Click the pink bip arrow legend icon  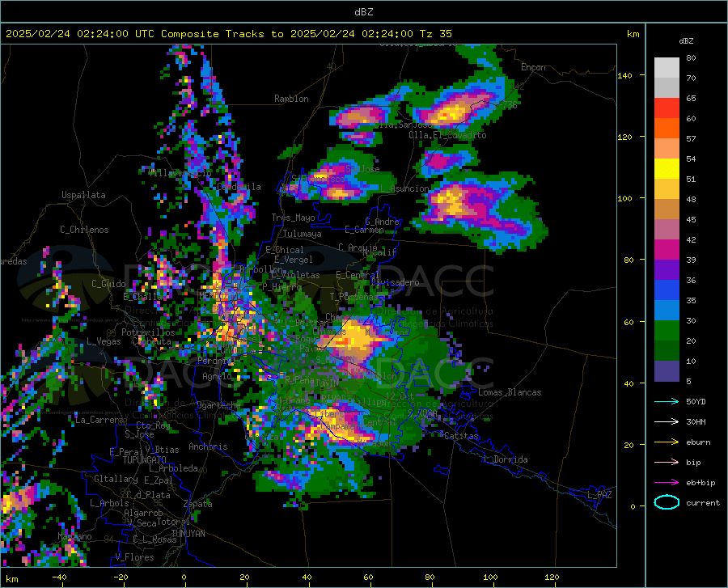pos(667,463)
